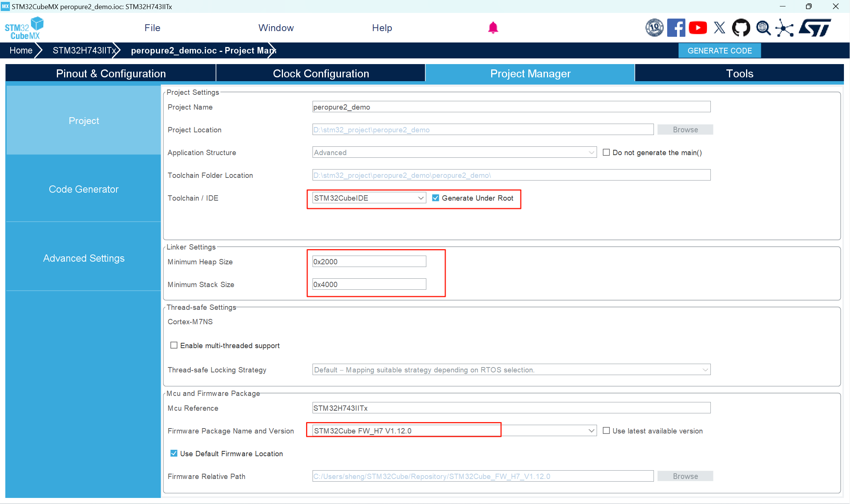Toggle Do not generate the main() checkbox
Image resolution: width=850 pixels, height=504 pixels.
[606, 152]
